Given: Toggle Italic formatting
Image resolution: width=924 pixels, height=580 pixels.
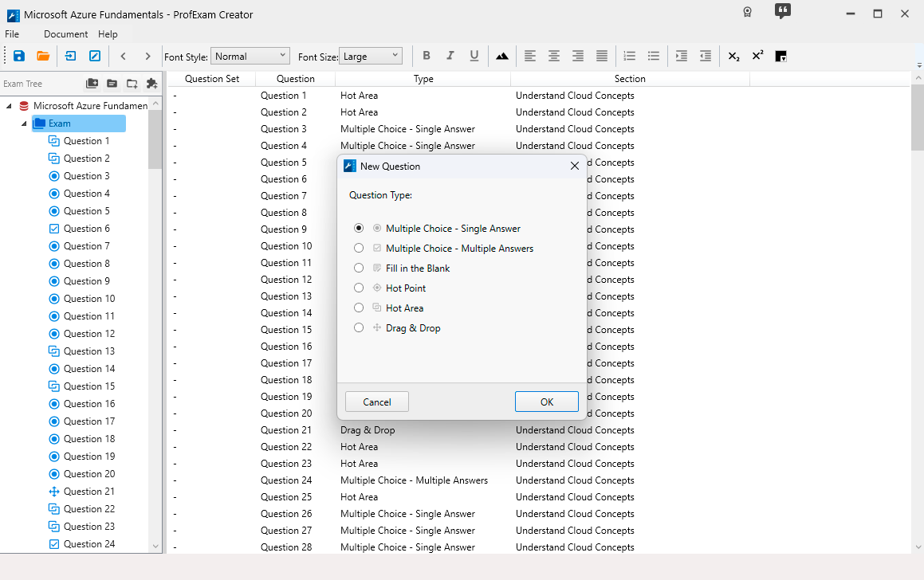Looking at the screenshot, I should (450, 55).
